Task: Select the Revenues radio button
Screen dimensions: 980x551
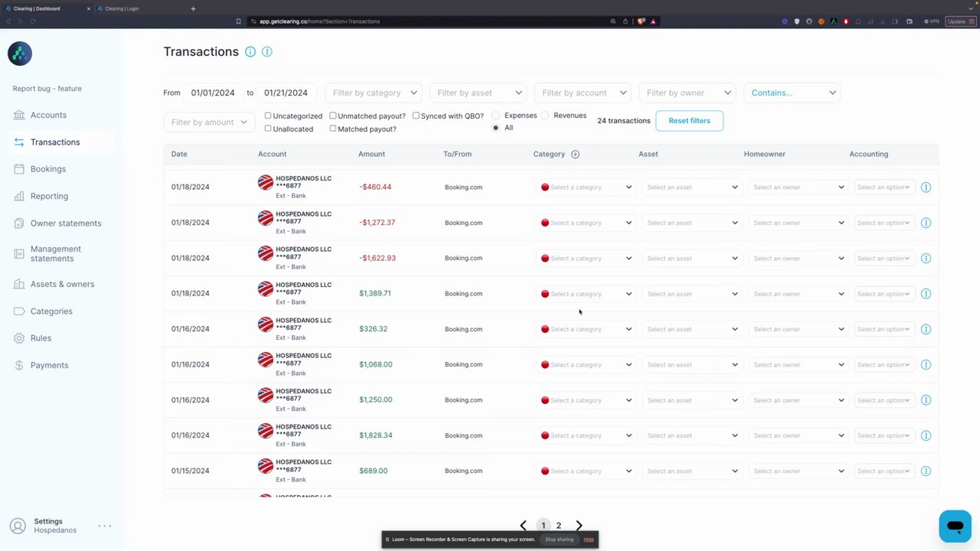Action: pos(545,116)
